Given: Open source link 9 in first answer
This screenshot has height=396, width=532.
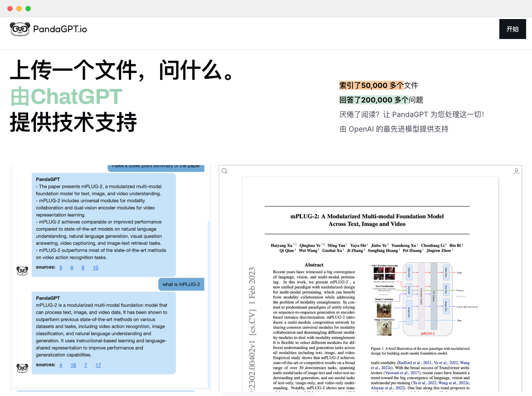Looking at the screenshot, I should (x=61, y=268).
